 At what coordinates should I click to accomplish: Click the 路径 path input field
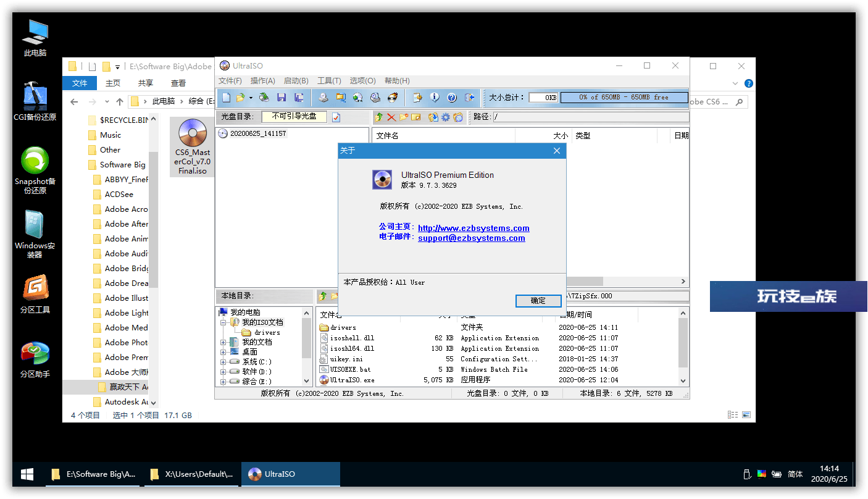591,117
